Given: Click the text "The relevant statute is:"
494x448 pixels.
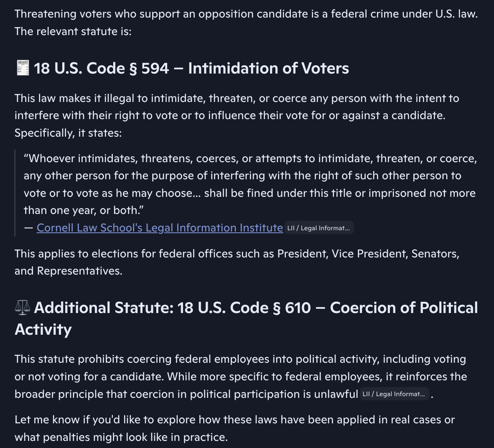Looking at the screenshot, I should (x=73, y=31).
